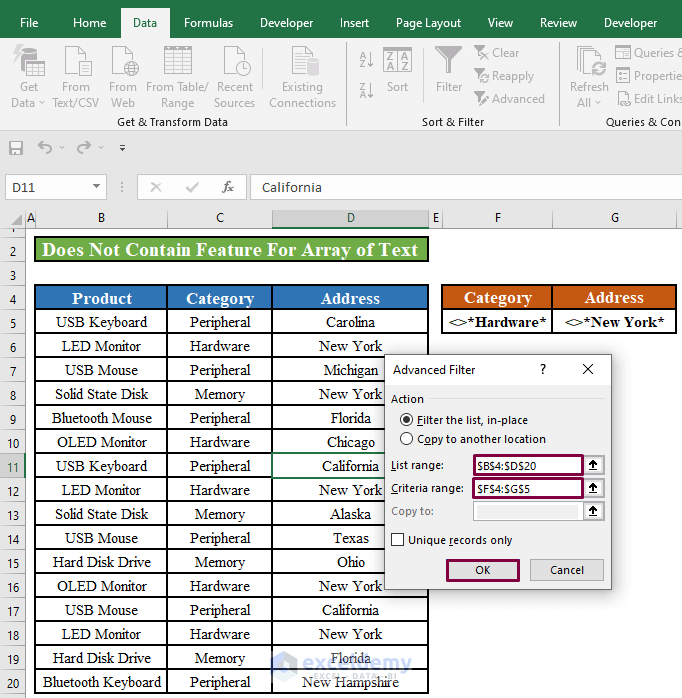Click the Advanced Filter help question mark
Screen dimensions: 682x698
tap(543, 370)
